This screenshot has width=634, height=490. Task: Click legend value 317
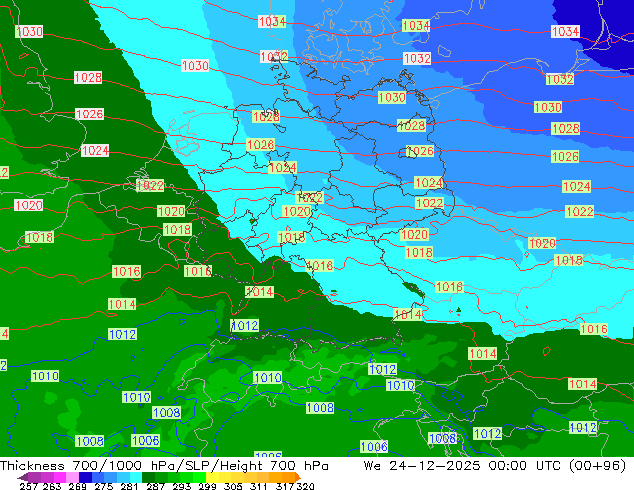[285, 486]
